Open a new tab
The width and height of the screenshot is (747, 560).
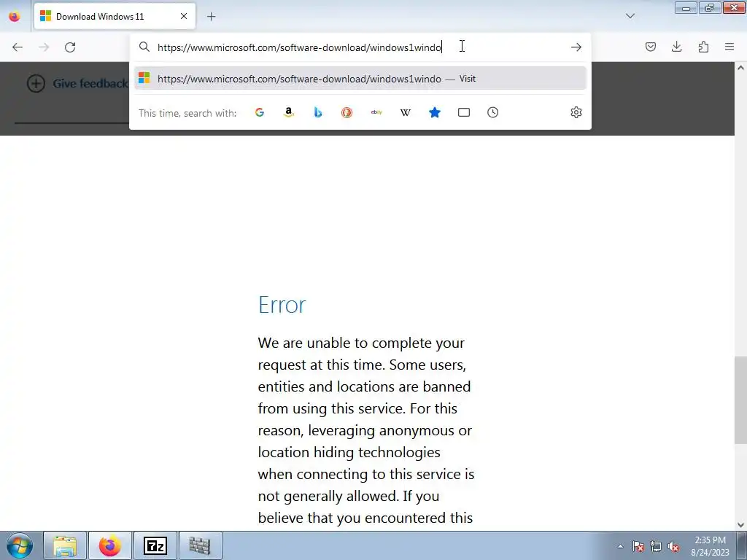[x=211, y=17]
